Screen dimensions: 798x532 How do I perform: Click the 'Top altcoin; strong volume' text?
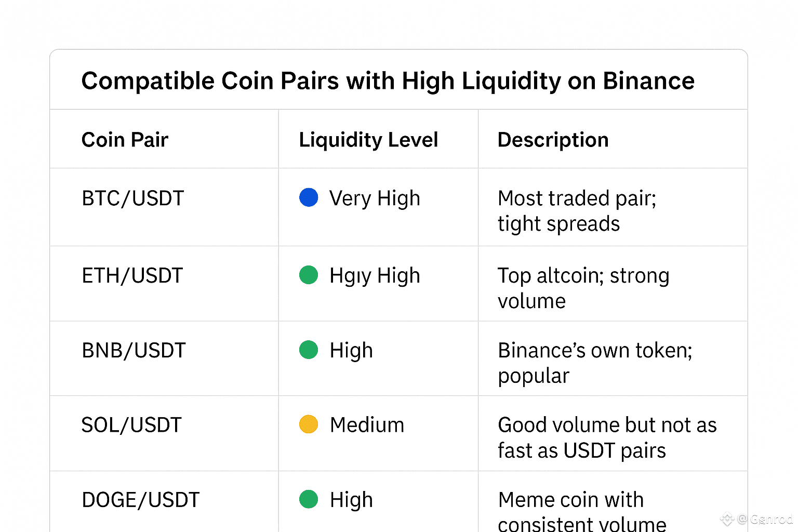pos(583,288)
